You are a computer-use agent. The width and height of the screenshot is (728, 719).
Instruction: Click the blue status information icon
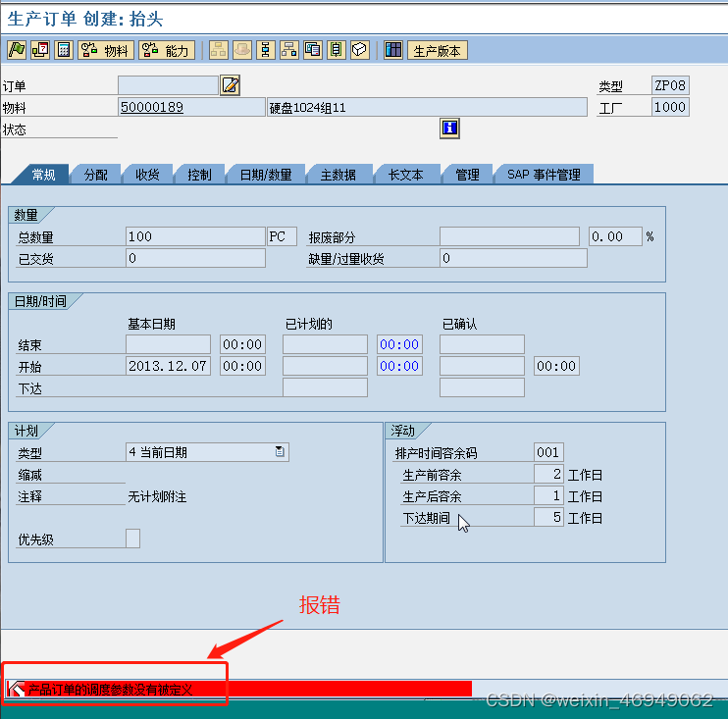pyautogui.click(x=449, y=128)
